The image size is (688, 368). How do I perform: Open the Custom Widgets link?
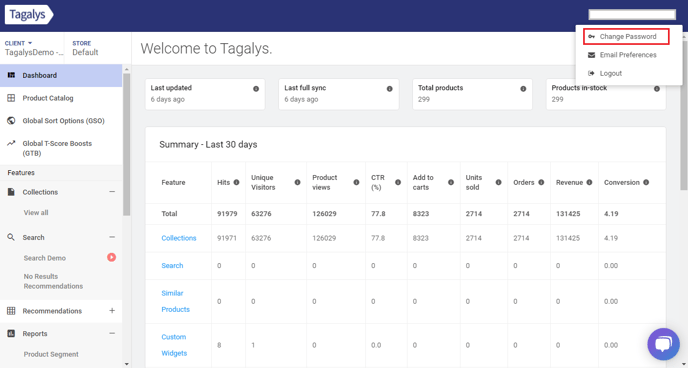[x=174, y=345]
